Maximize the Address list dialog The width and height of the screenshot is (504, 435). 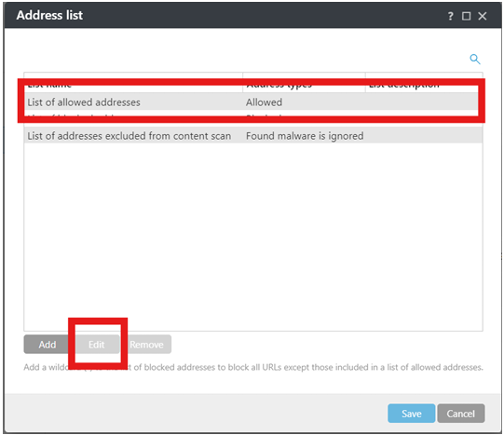coord(466,16)
